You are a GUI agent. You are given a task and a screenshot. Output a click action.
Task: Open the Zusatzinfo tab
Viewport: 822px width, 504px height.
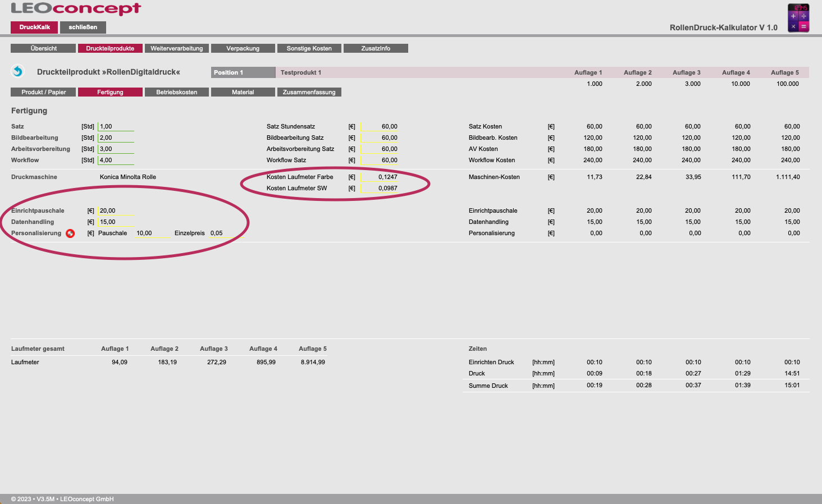coord(375,48)
